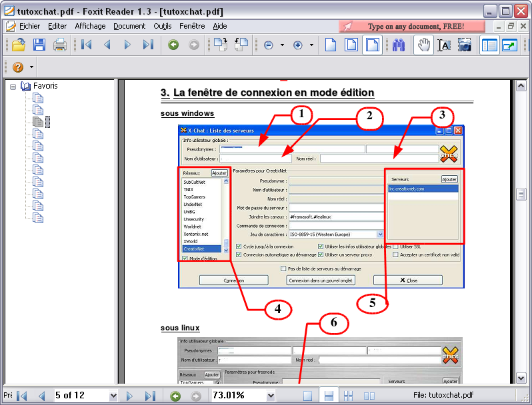Open the Document menu
Image resolution: width=532 pixels, height=405 pixels.
pyautogui.click(x=129, y=26)
